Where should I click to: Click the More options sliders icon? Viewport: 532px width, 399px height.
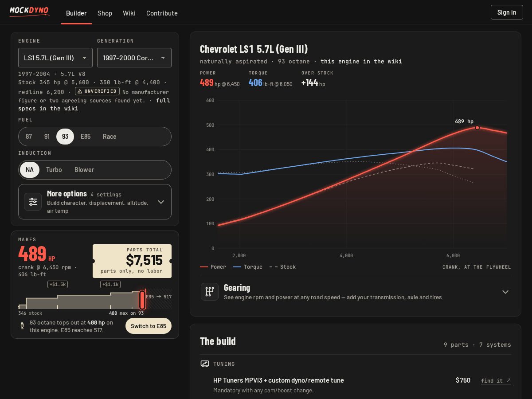tap(33, 202)
